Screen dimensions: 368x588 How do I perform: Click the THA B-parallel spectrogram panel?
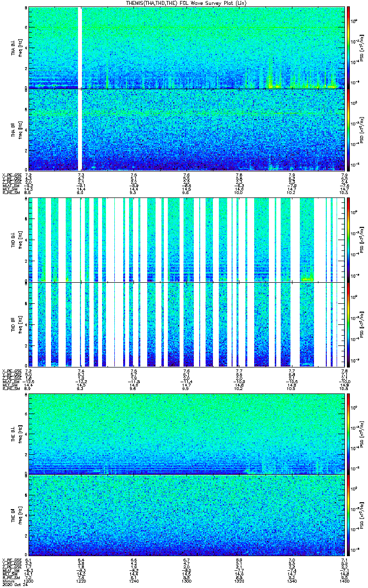[x=186, y=129]
